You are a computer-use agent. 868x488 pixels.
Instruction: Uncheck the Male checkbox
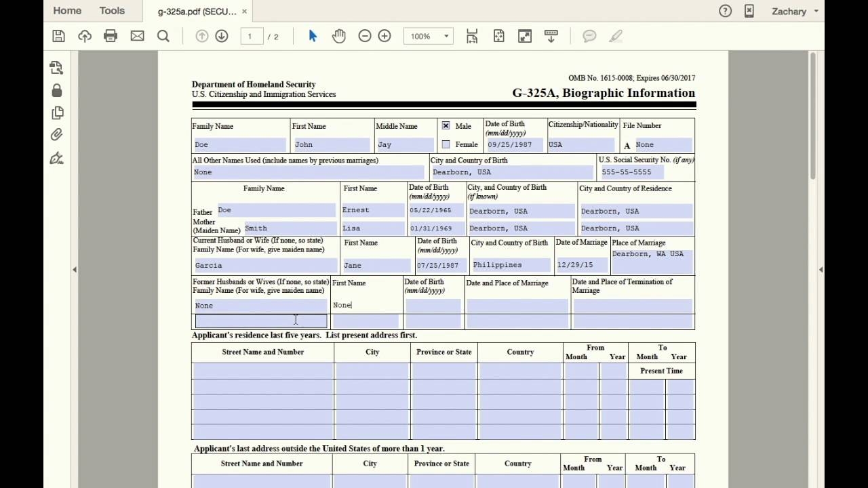pos(446,126)
